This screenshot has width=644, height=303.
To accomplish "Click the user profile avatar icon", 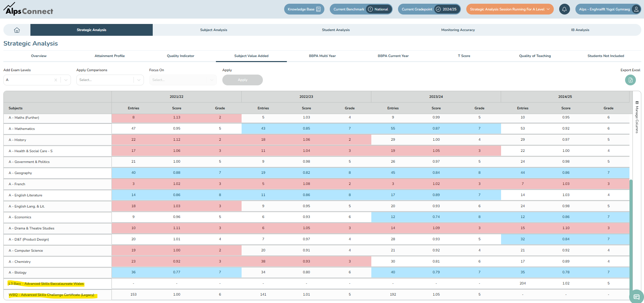I will [636, 9].
